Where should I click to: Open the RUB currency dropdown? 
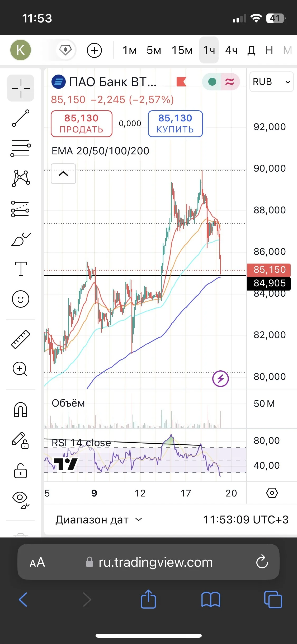[x=271, y=82]
